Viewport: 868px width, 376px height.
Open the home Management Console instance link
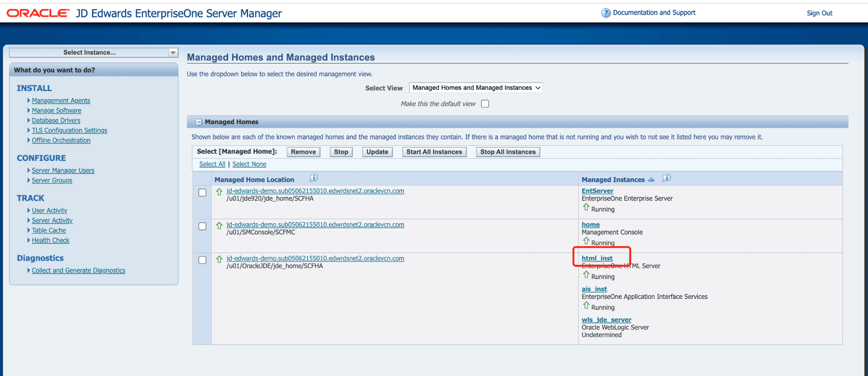coord(591,224)
